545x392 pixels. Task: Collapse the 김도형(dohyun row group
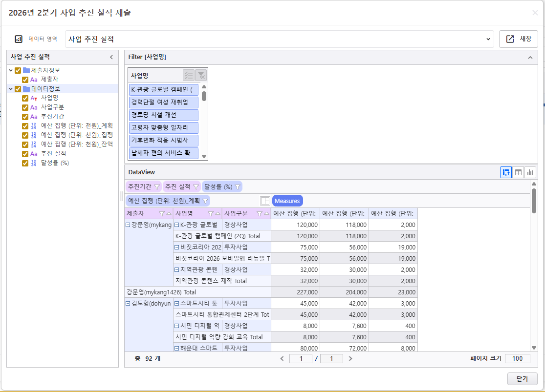pos(128,304)
